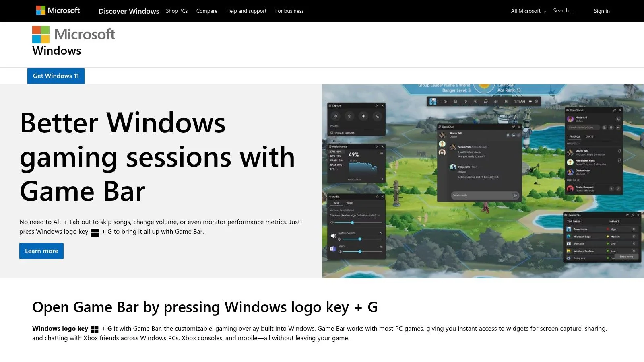Click the start recording icon in Capture widget
Viewport: 644px width, 362px height.
(x=363, y=116)
